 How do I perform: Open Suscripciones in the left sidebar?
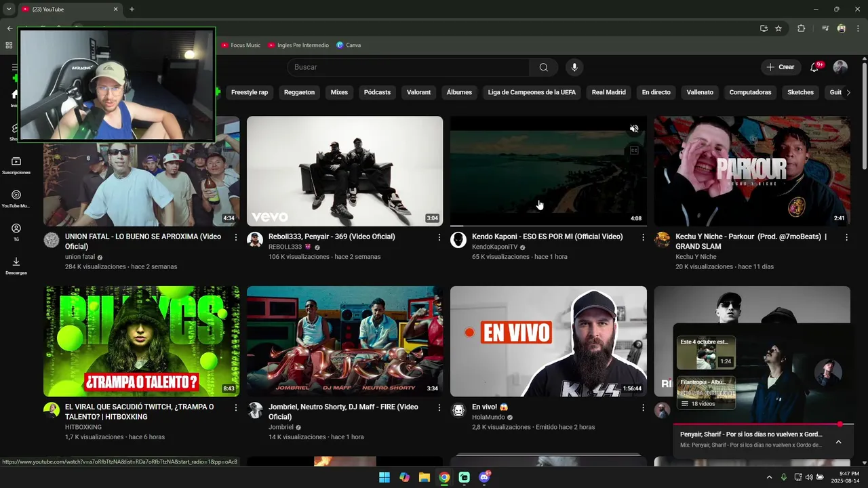coord(16,165)
